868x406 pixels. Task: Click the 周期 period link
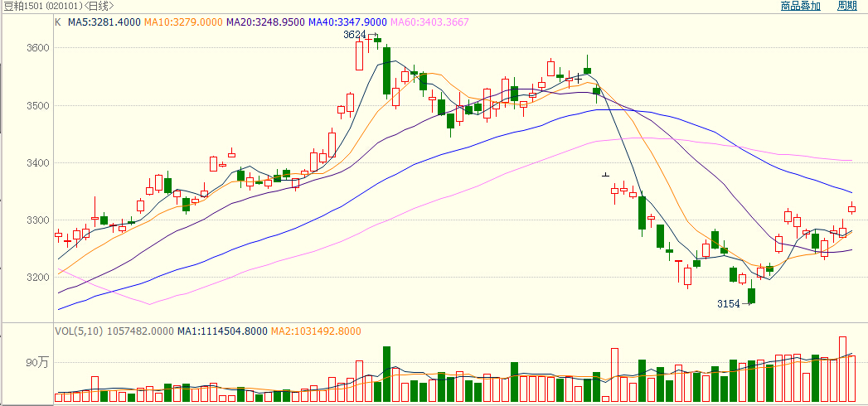pyautogui.click(x=846, y=7)
